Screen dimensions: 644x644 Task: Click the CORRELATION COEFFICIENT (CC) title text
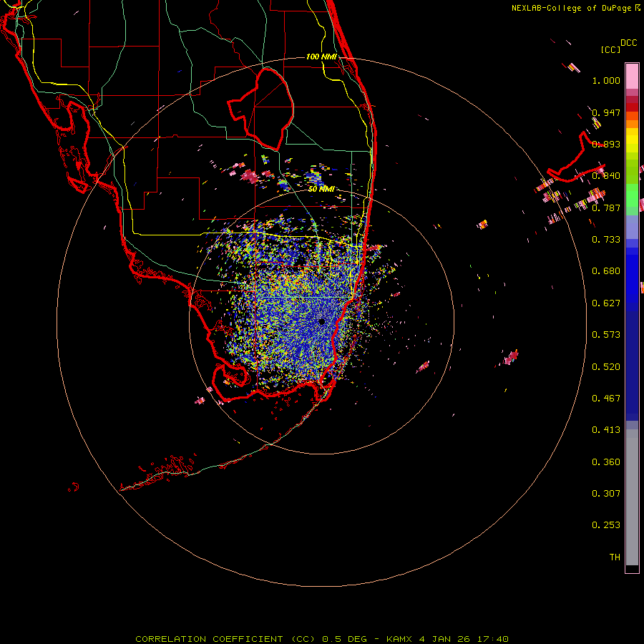pos(225,639)
